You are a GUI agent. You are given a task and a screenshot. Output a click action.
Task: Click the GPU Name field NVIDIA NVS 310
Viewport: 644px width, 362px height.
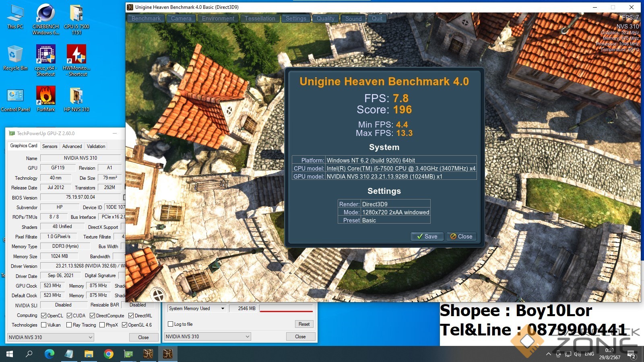[x=80, y=158]
